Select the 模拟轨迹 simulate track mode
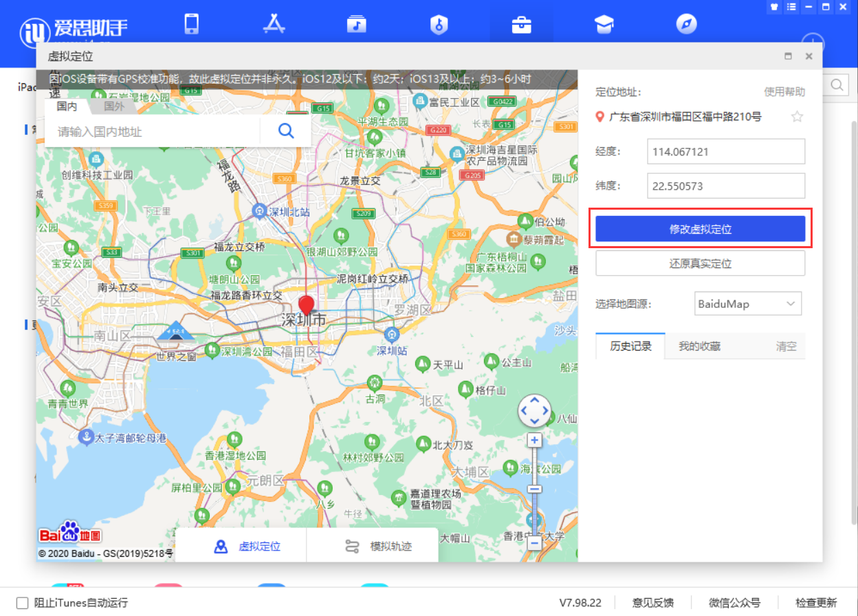Viewport: 858px width, 616px height. click(378, 547)
